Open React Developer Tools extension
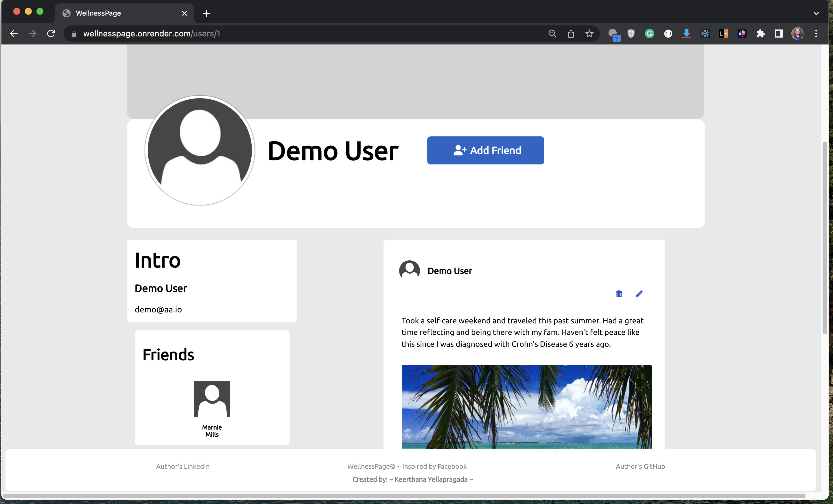Screen dimensions: 833x504 click(x=705, y=34)
